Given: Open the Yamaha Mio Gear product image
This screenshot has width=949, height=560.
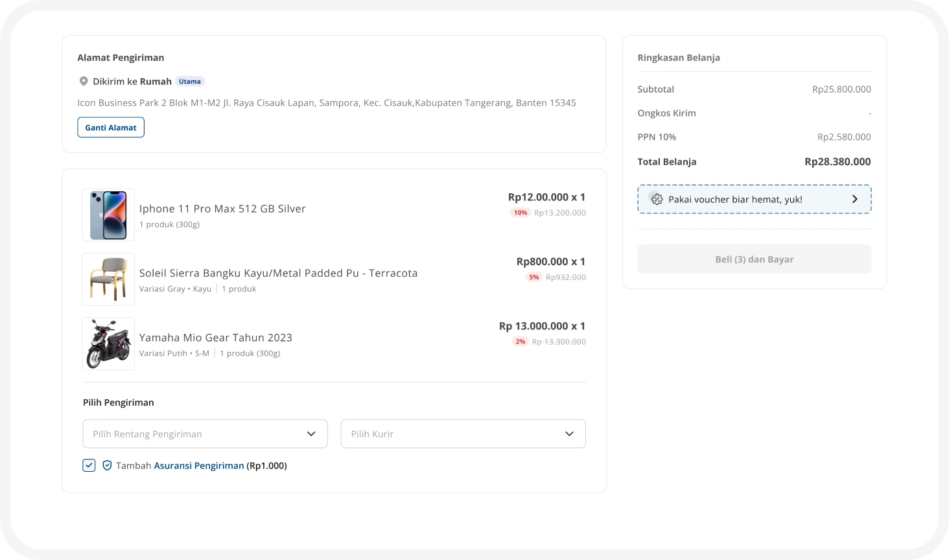Looking at the screenshot, I should pyautogui.click(x=108, y=344).
